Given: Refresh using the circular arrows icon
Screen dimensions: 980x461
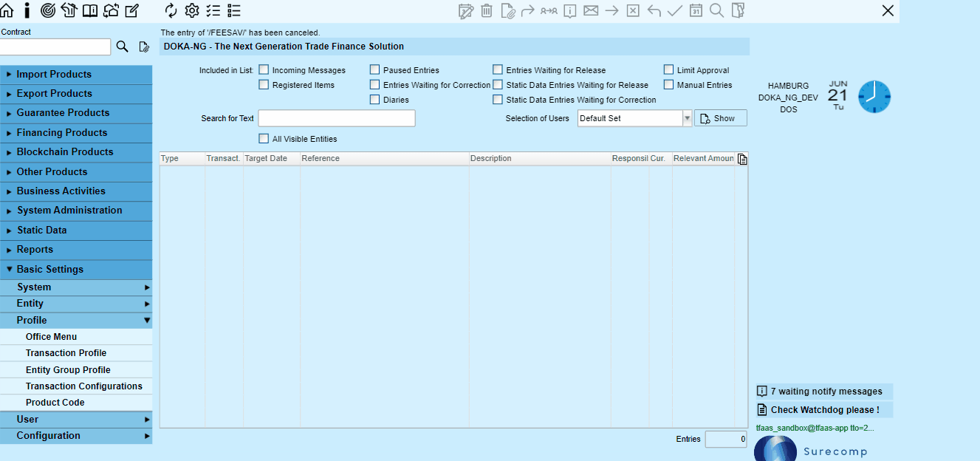Looking at the screenshot, I should [x=171, y=10].
